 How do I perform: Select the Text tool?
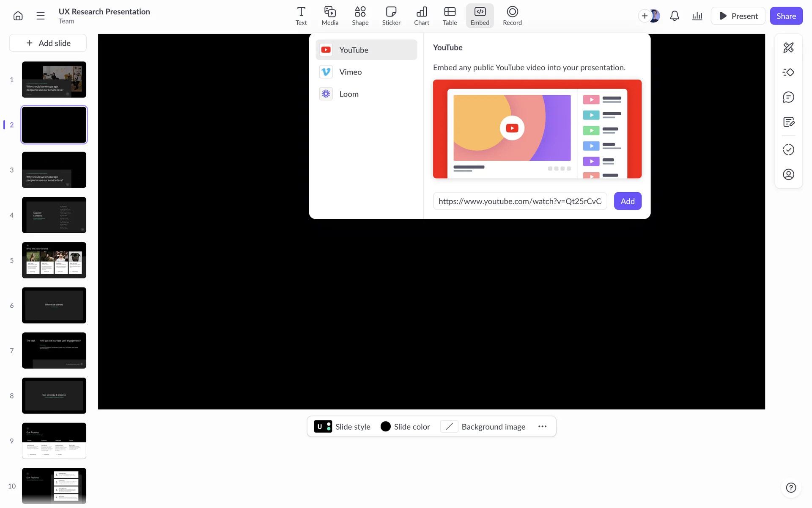[301, 16]
